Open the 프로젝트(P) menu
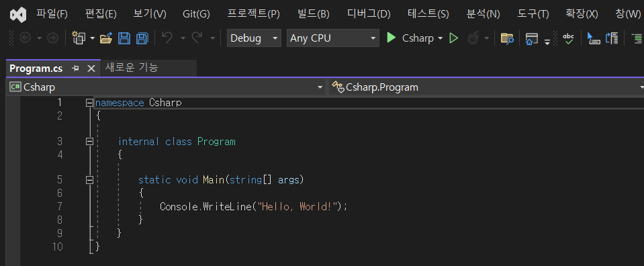This screenshot has width=644, height=266. tap(253, 14)
